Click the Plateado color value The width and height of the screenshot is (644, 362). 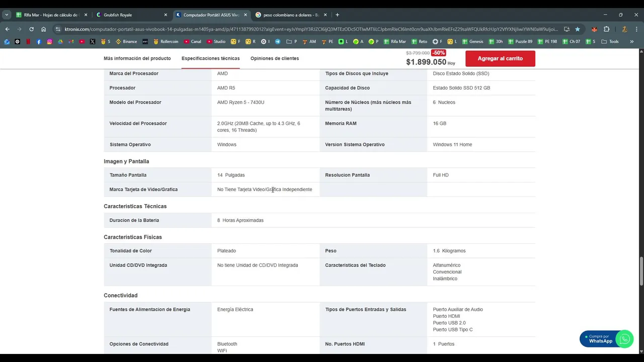tap(226, 251)
